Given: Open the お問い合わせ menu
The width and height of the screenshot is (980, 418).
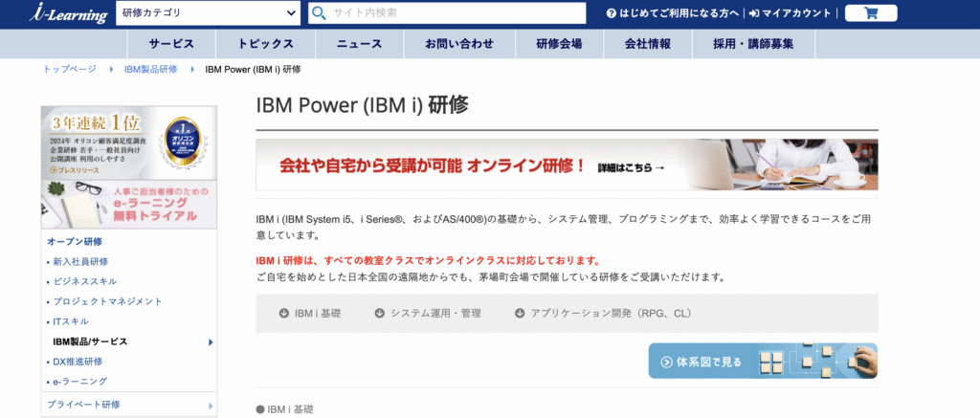Looking at the screenshot, I should tap(459, 44).
